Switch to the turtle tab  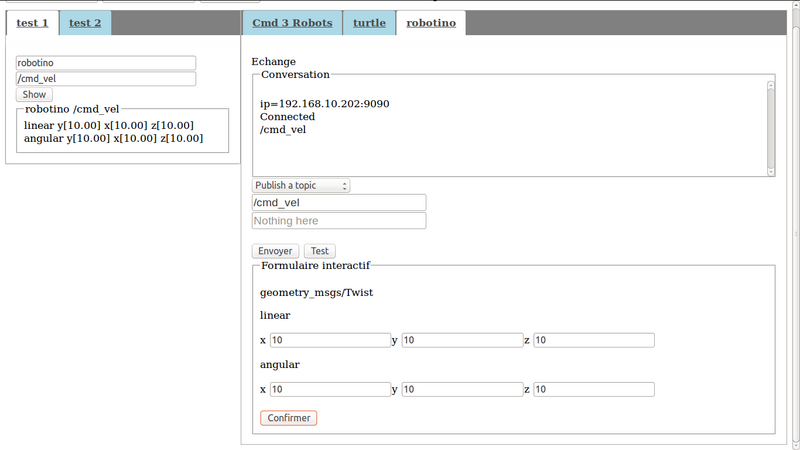[x=369, y=22]
